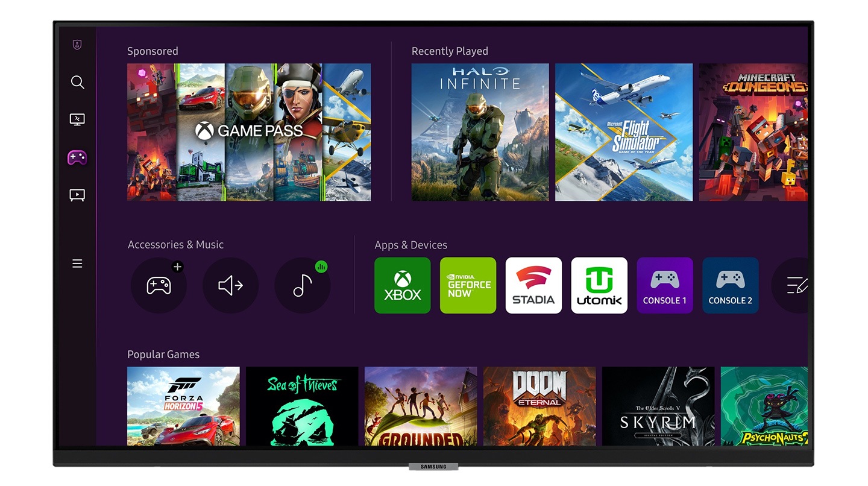Viewport: 868px width, 486px height.
Task: Click the edit list pencil icon
Action: tap(794, 286)
